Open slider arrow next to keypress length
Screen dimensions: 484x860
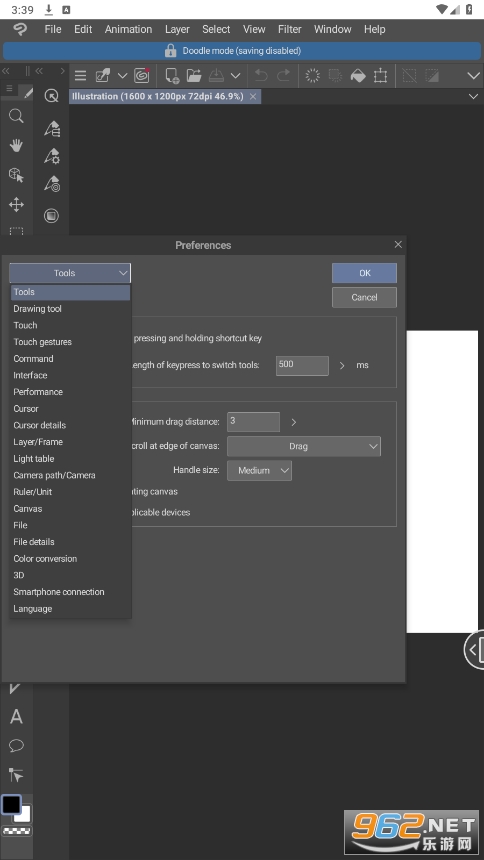(x=342, y=365)
